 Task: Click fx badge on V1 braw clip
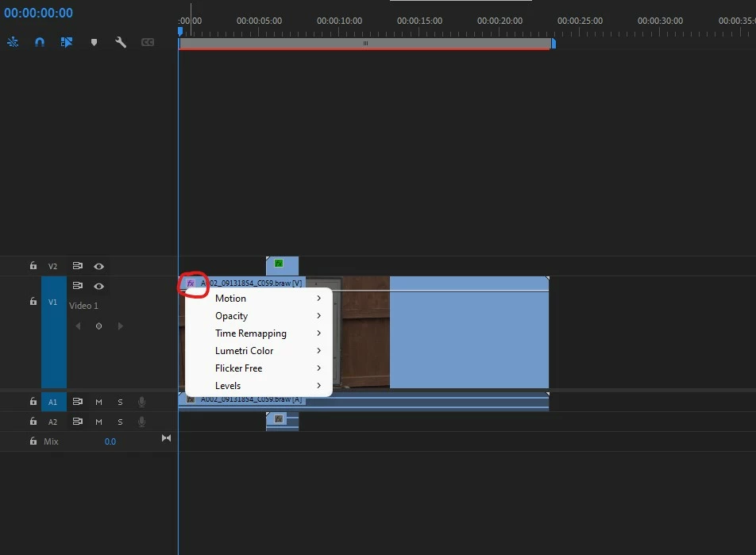191,283
